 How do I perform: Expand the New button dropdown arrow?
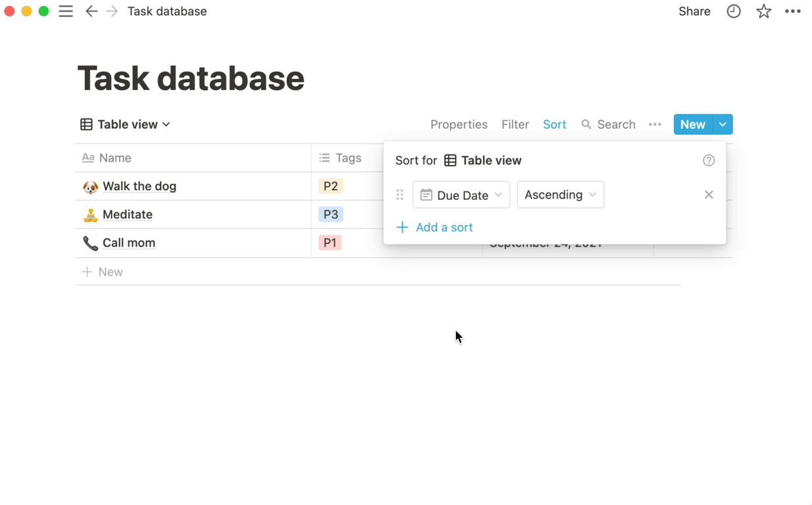[x=723, y=124]
